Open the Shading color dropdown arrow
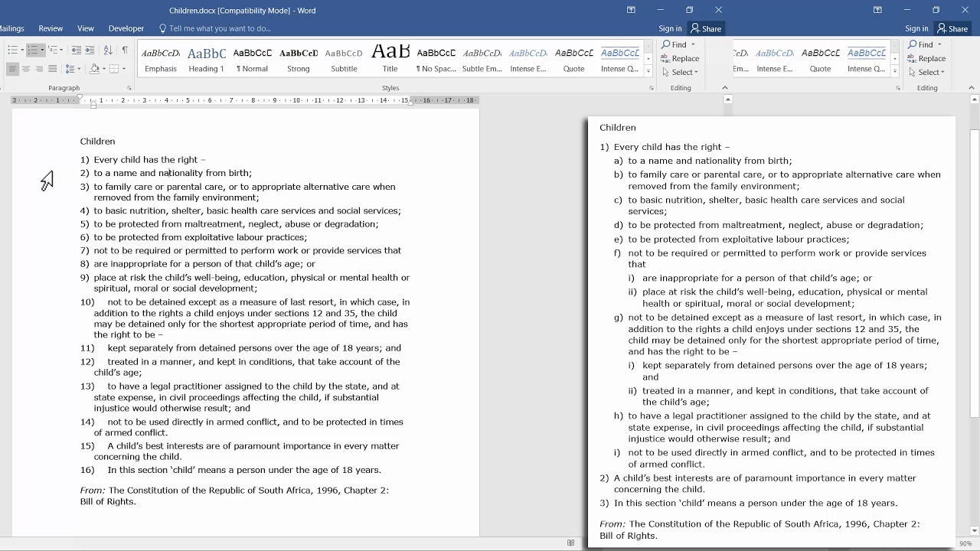Viewport: 980px width, 551px height. tap(103, 69)
